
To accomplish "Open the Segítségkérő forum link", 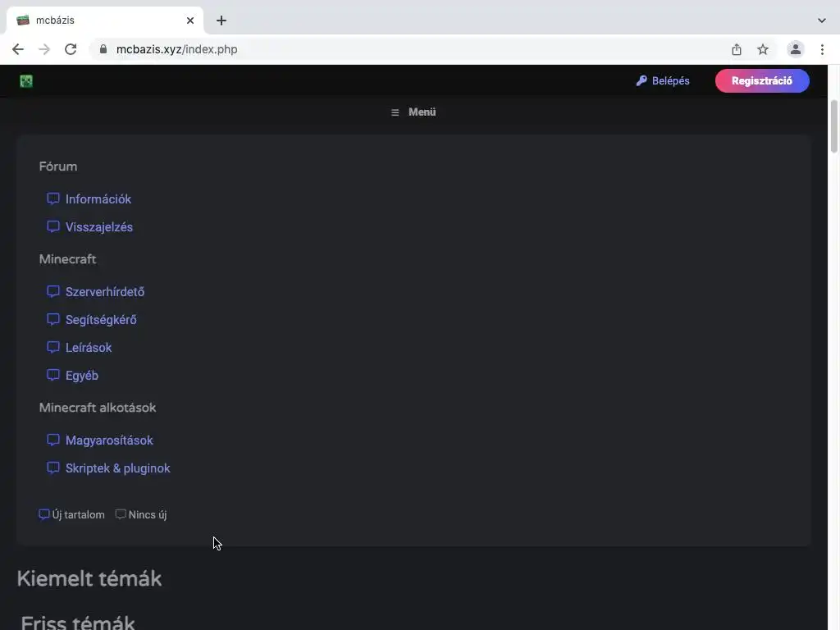I will [101, 320].
